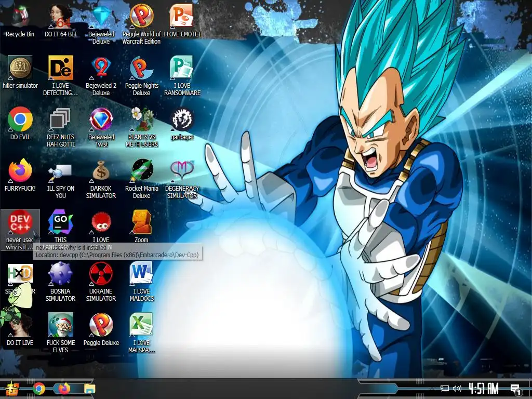
Task: Select the HxD hex editor shortcut
Action: click(20, 273)
